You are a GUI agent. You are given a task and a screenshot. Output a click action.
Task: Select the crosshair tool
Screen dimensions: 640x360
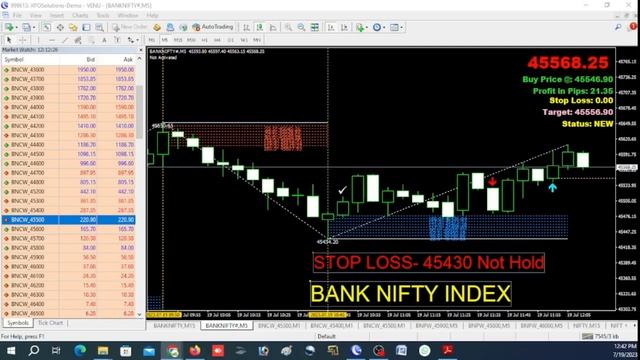coord(23,40)
